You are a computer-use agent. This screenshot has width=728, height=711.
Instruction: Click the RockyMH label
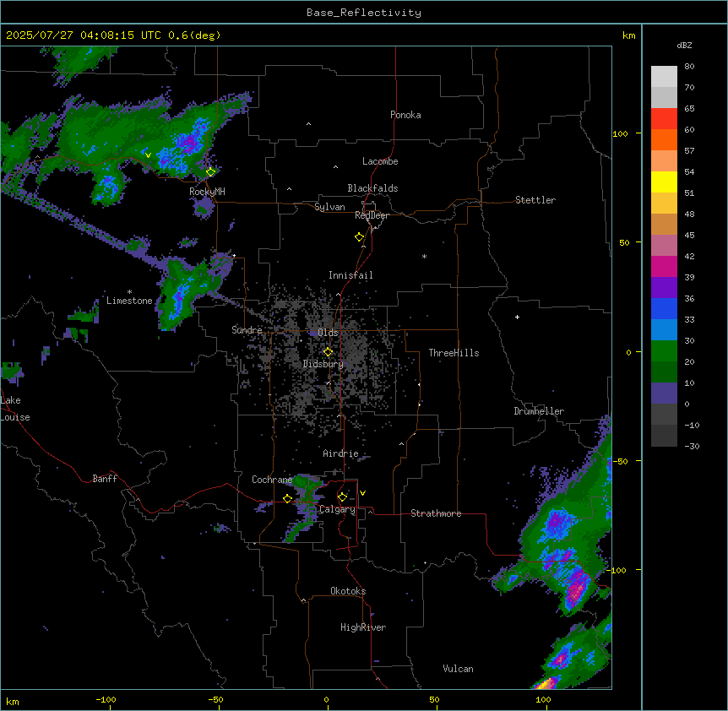pos(207,191)
